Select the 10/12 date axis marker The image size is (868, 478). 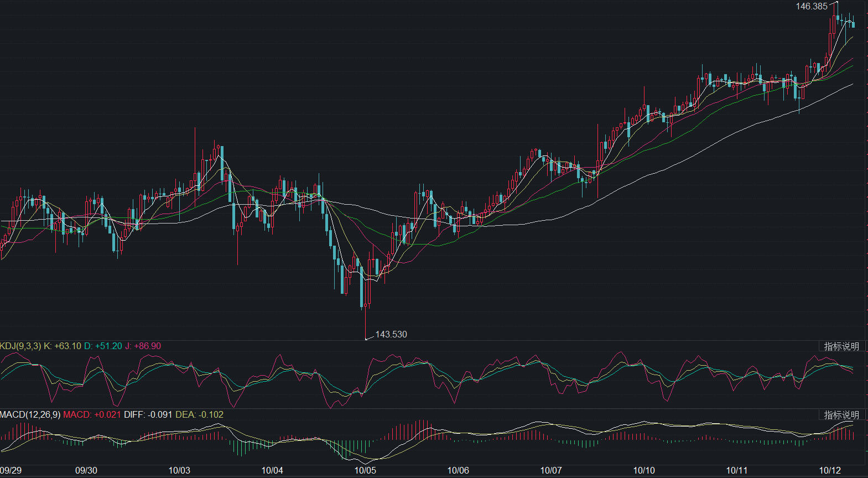pyautogui.click(x=830, y=471)
